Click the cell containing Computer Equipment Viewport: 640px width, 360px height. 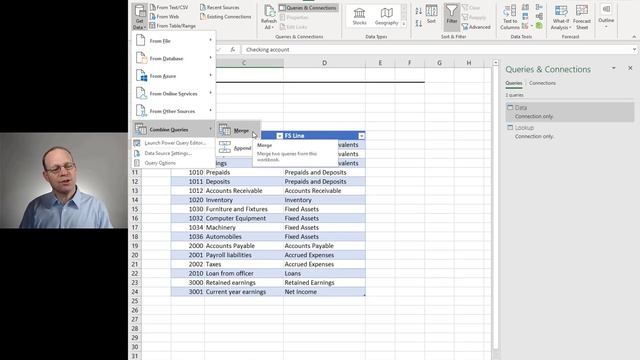(x=244, y=218)
